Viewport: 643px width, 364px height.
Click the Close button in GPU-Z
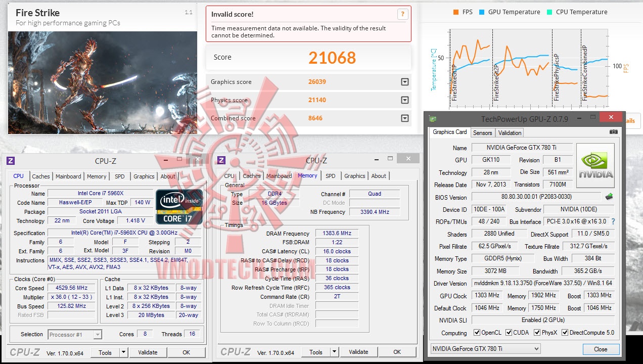[x=601, y=349]
